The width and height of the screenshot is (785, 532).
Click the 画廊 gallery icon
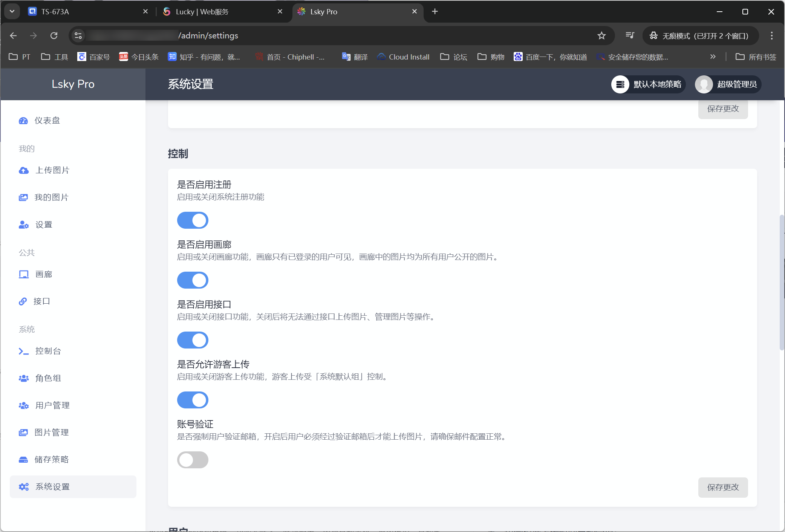[23, 274]
